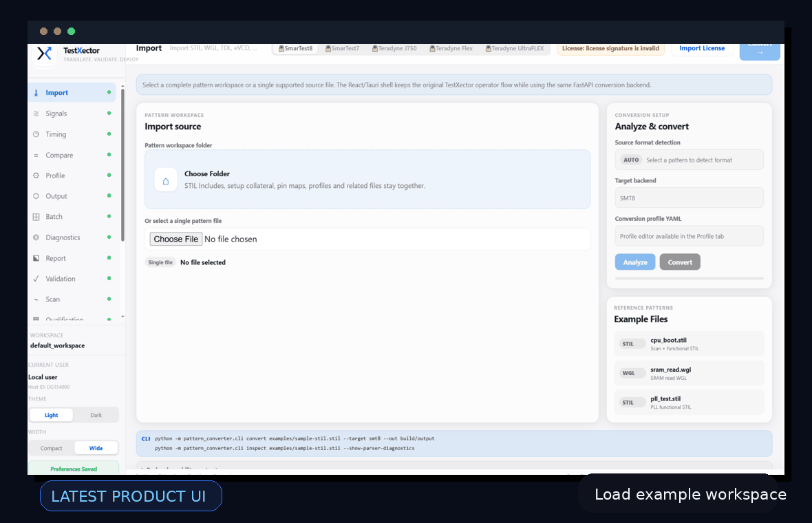Click the Profile gear sidebar icon
The width and height of the screenshot is (812, 523).
coord(36,175)
